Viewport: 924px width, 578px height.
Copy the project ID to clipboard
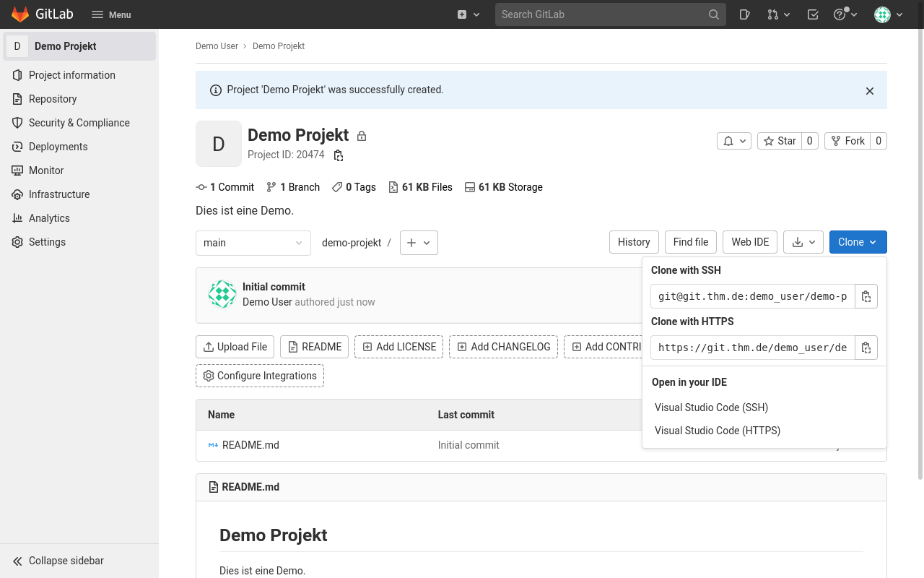tap(338, 155)
